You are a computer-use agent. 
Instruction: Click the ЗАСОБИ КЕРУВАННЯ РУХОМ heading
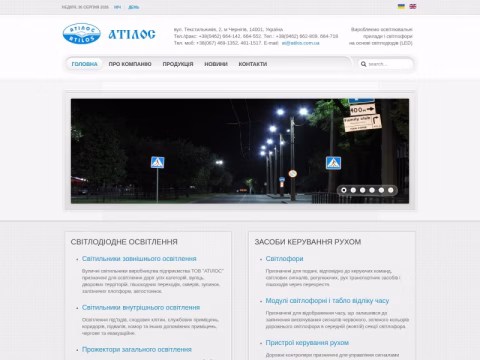click(x=308, y=242)
